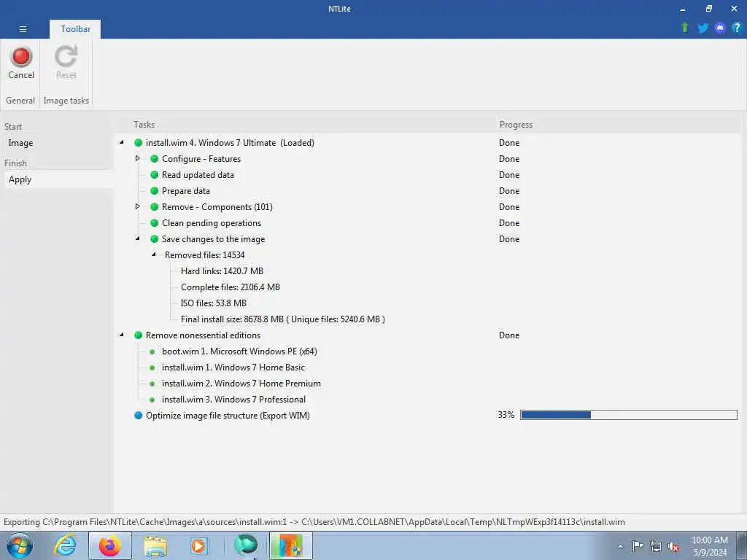The image size is (747, 560).
Task: Launch Internet Explorer from the taskbar
Action: (x=65, y=545)
